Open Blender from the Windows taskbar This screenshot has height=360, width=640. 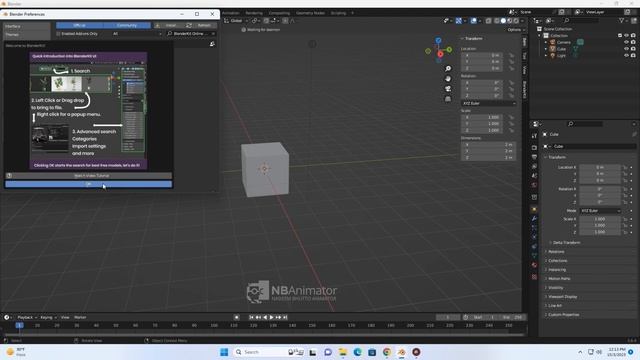402,352
